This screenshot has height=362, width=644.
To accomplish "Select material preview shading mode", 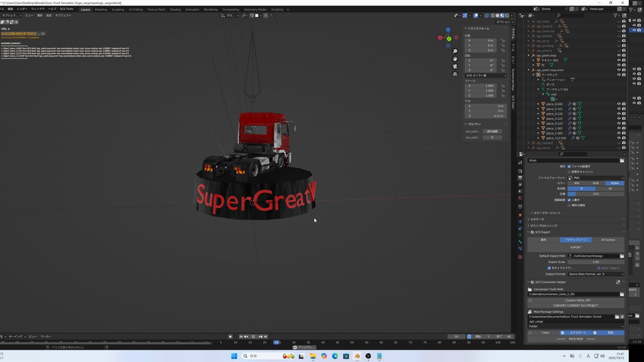I will pyautogui.click(x=502, y=16).
